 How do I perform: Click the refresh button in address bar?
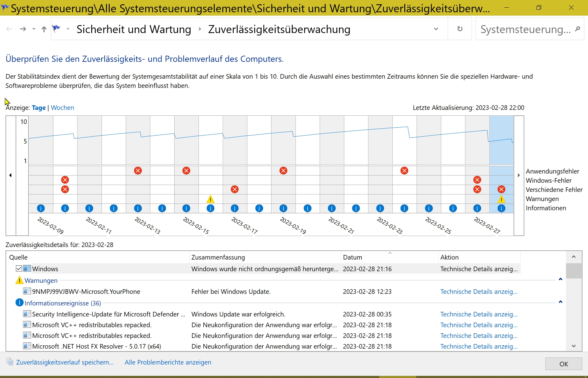click(x=460, y=29)
